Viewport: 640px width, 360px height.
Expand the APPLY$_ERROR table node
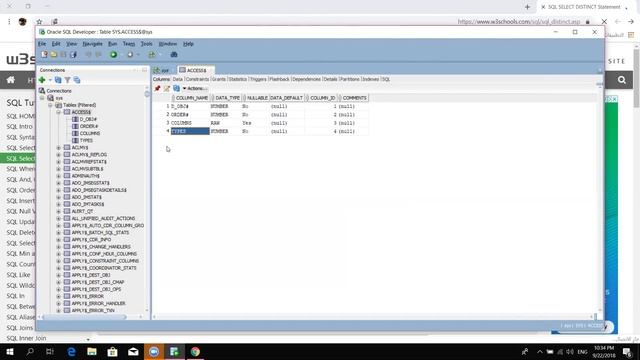click(x=58, y=296)
